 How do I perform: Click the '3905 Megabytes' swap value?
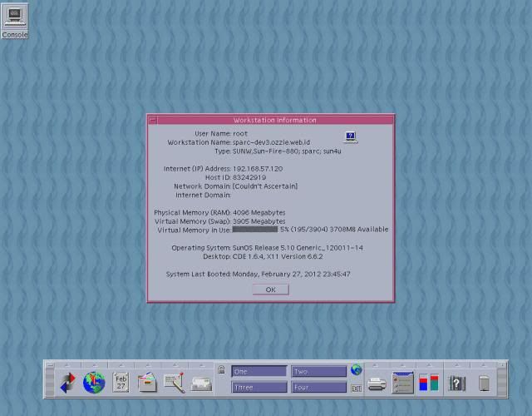[x=259, y=221]
